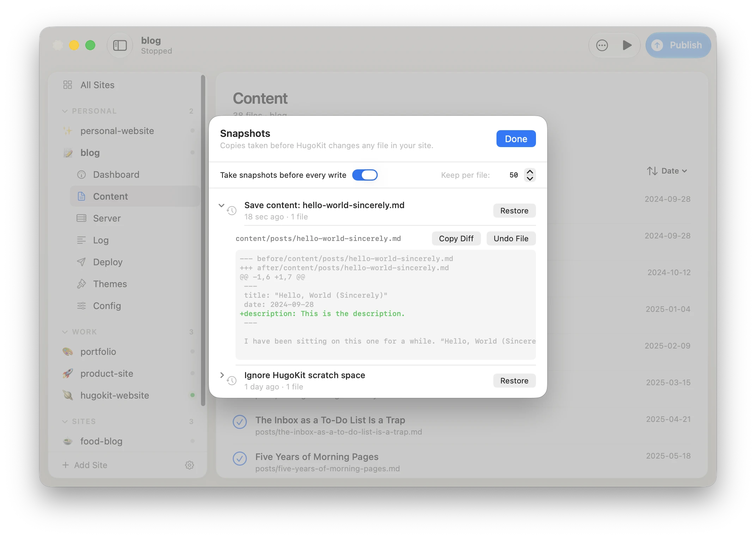This screenshot has width=756, height=539.
Task: Increase the Keep per file count
Action: [530, 172]
